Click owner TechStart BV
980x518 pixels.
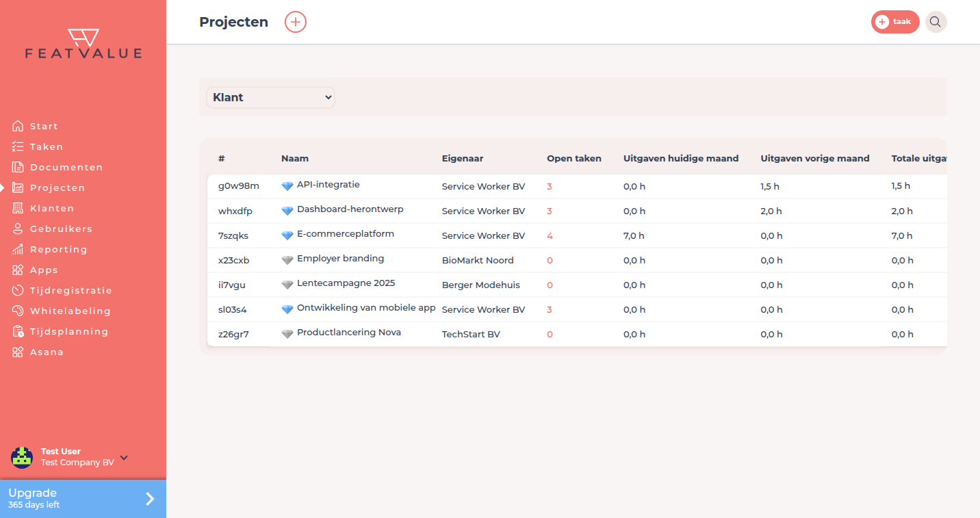471,334
